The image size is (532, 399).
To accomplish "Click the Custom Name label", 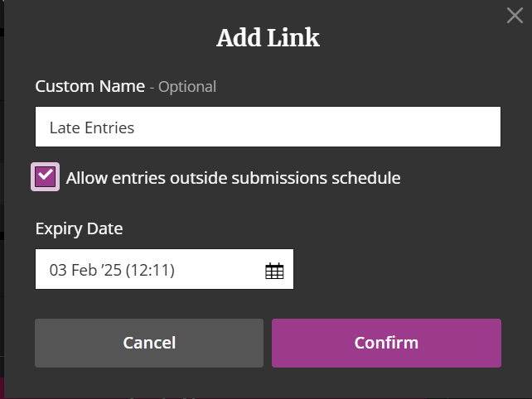I will coord(90,86).
